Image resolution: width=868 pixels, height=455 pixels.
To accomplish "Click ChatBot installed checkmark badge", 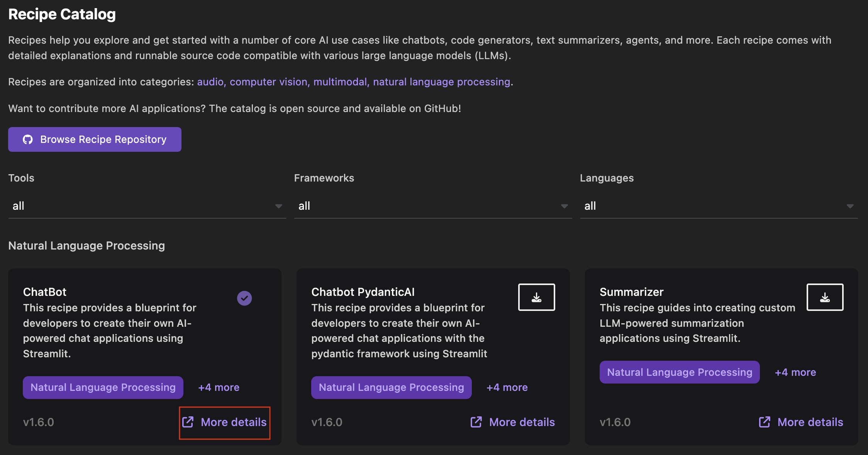I will coord(244,298).
